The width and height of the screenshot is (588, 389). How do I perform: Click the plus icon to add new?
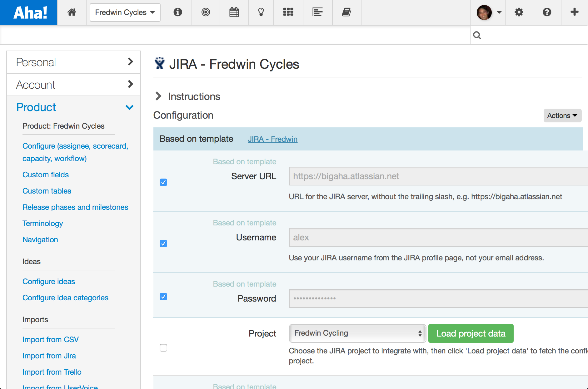pos(574,12)
